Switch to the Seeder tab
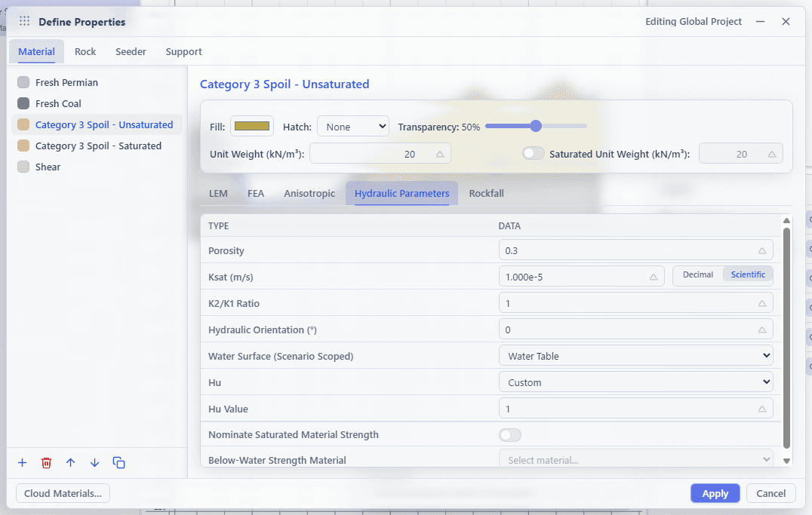 click(x=131, y=52)
